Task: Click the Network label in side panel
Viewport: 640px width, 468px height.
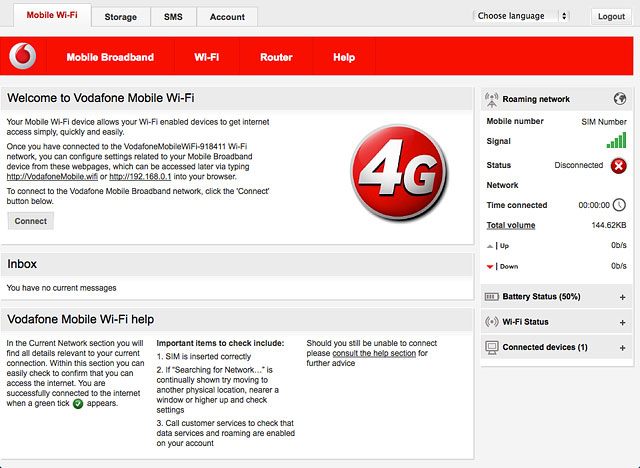Action: click(x=502, y=185)
